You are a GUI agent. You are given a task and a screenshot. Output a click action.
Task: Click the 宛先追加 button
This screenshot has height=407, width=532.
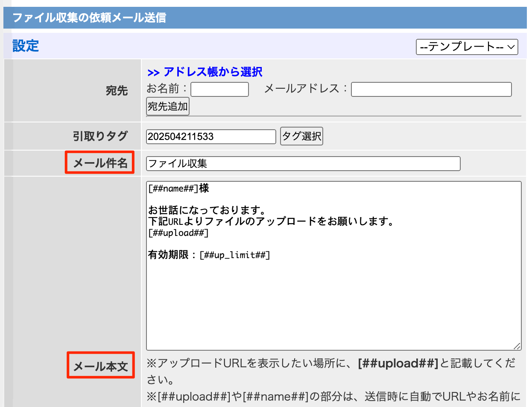point(167,106)
